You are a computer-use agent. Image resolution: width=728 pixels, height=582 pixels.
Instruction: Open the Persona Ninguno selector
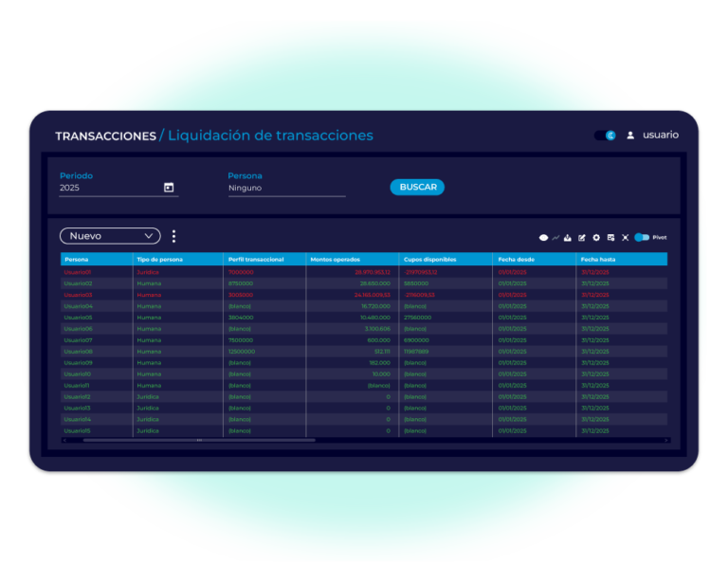coord(286,189)
